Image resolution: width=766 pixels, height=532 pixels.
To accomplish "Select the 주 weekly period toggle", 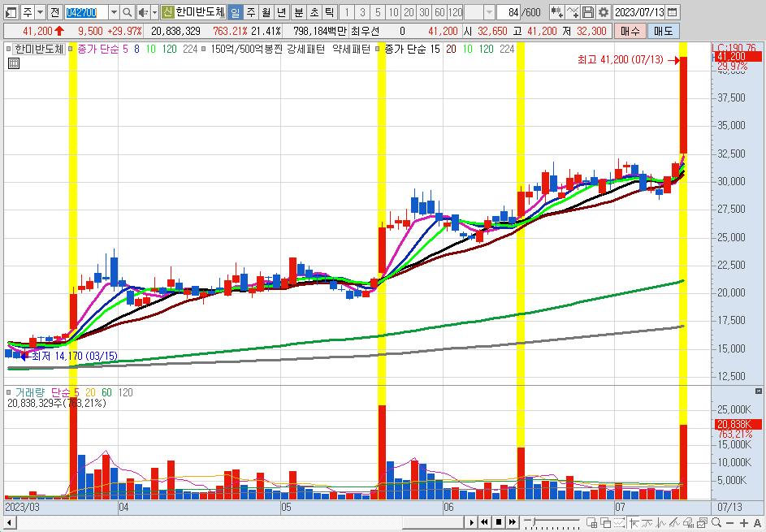I will point(251,12).
